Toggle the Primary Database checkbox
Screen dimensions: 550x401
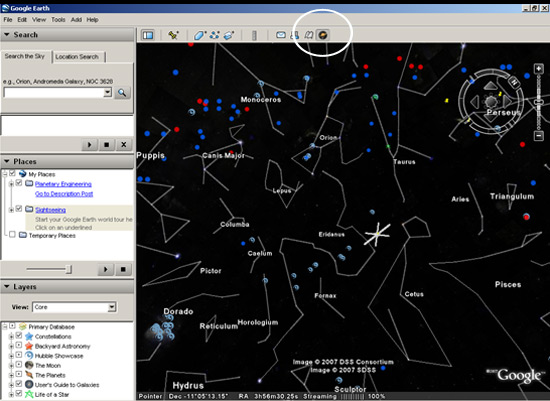[x=13, y=326]
